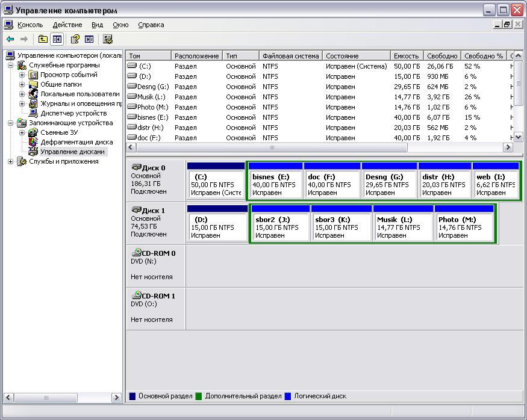Open Дефрагментация диска in the tree
527x420 pixels.
click(x=76, y=142)
